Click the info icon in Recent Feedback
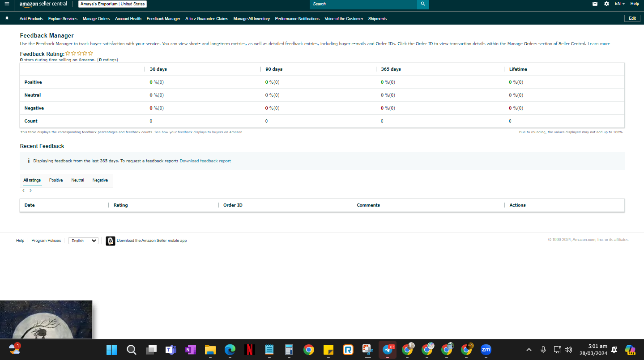The image size is (644, 360). click(29, 161)
